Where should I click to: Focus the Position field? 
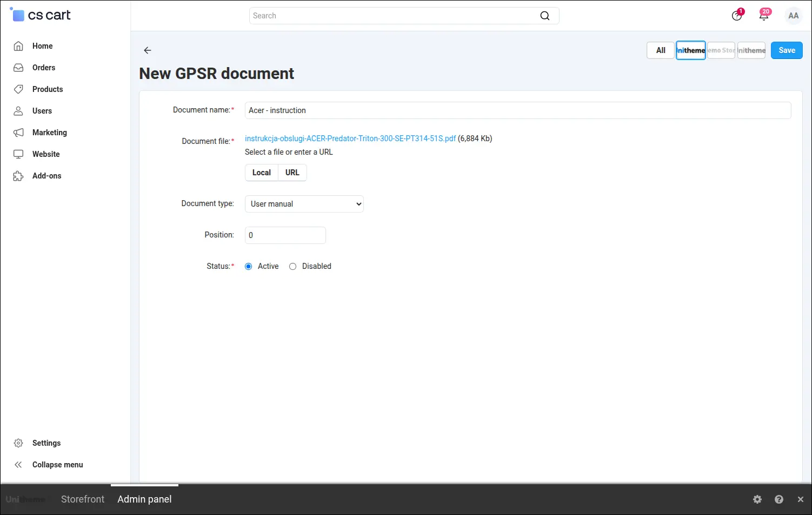coord(285,235)
